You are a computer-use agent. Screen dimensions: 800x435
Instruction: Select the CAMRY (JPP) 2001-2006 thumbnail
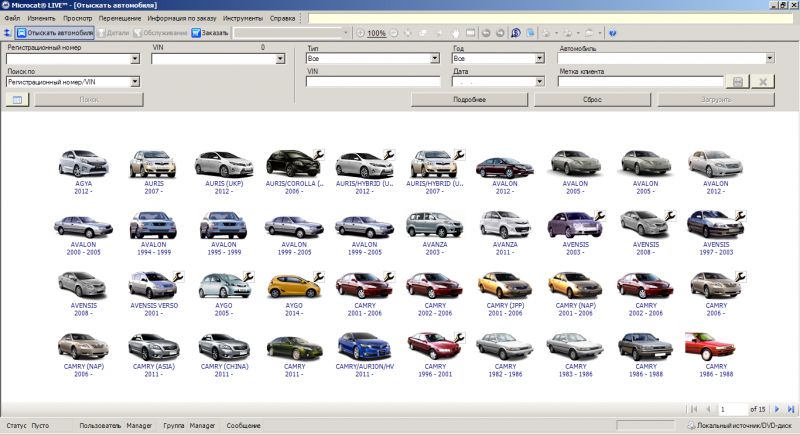point(505,286)
